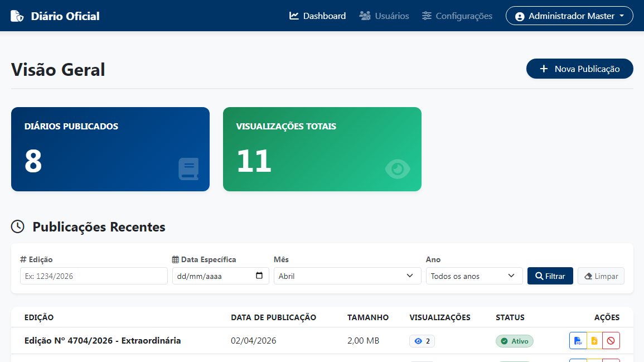The height and width of the screenshot is (362, 644).
Task: Click the Edição Nº 4704/2026 - Extraordinária text
Action: point(103,341)
